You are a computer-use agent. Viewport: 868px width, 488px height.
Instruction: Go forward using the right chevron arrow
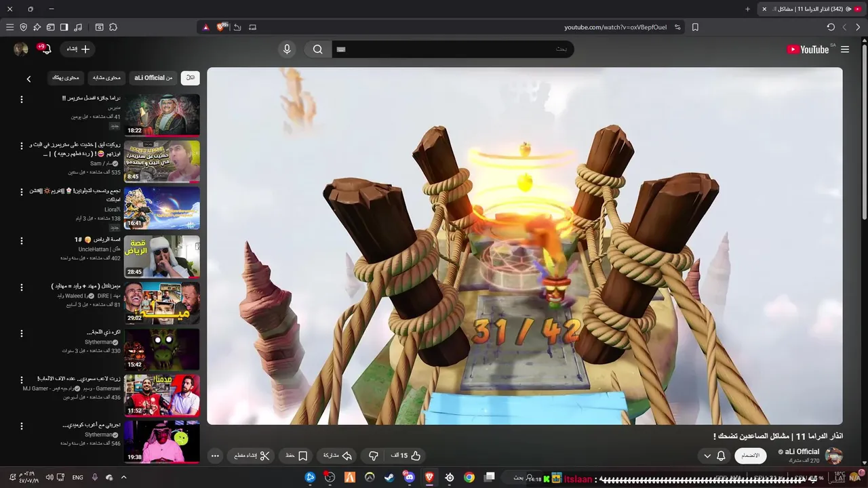pos(858,27)
